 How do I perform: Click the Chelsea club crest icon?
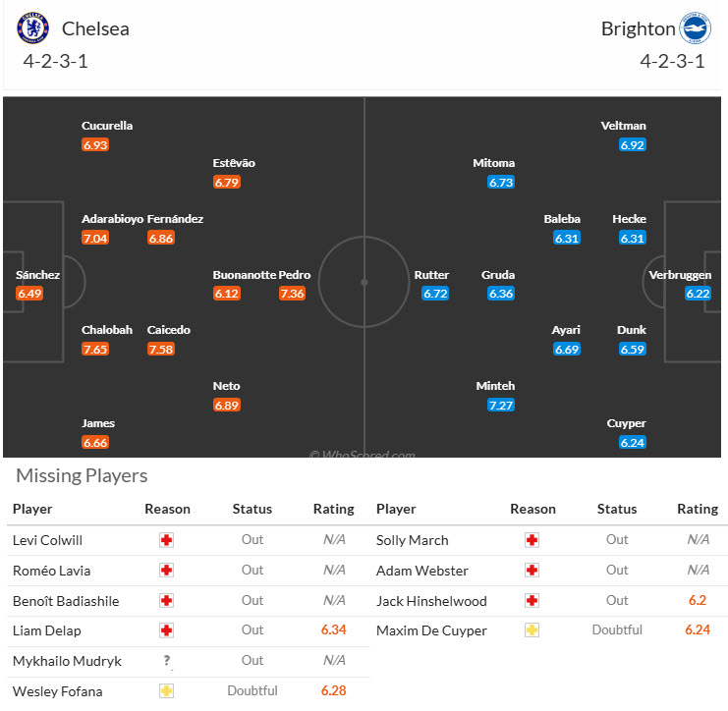point(32,28)
